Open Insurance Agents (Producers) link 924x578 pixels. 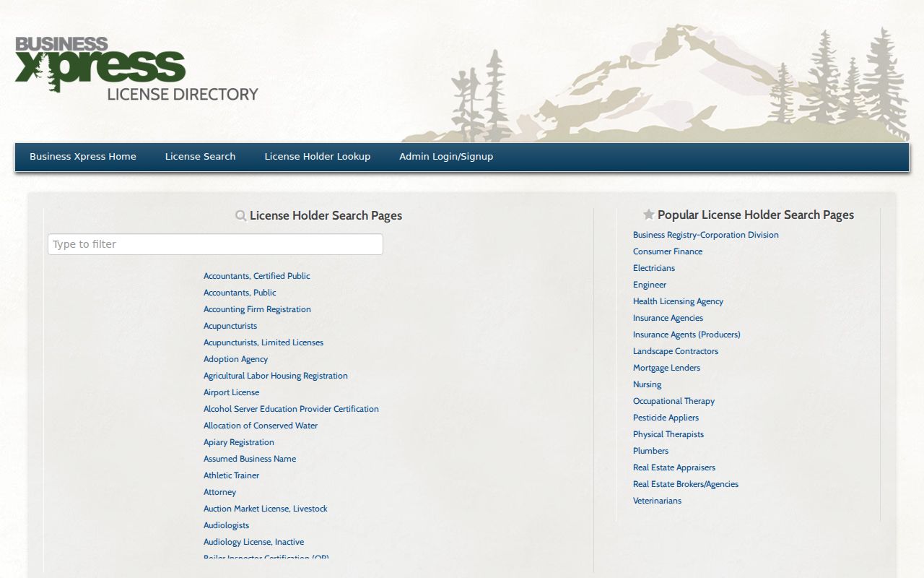click(687, 335)
